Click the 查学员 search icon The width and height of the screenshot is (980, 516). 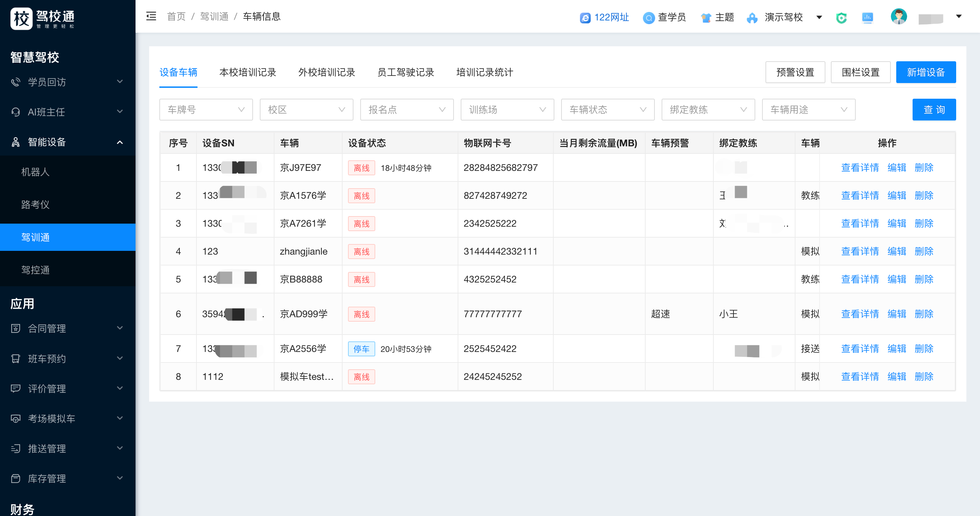point(648,17)
